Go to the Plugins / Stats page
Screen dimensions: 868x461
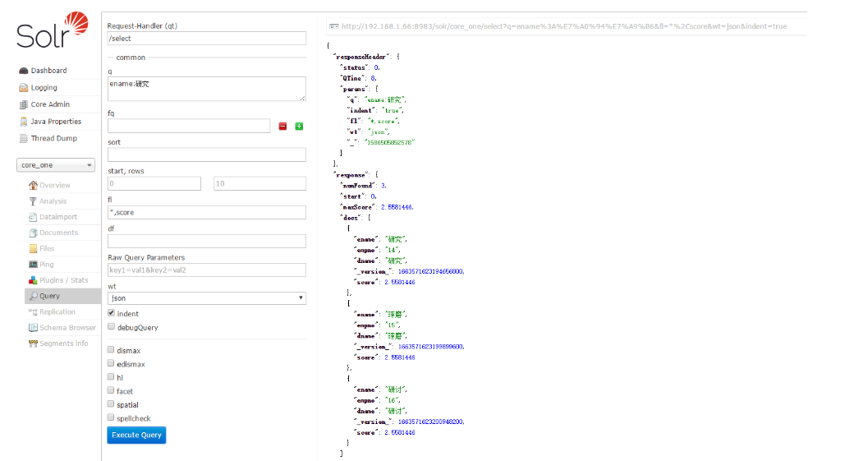(x=64, y=280)
